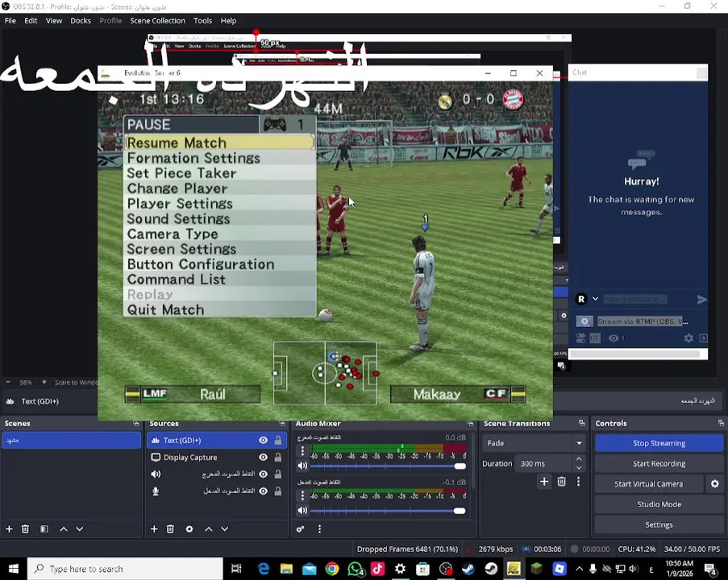Move scene up with arrow

(x=64, y=529)
